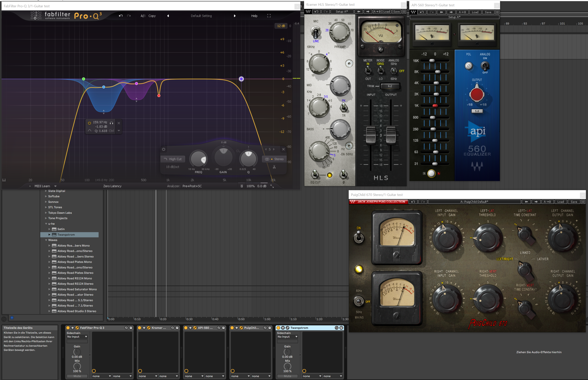Click the API-560 1K band red slider
This screenshot has width=588, height=380.
pyautogui.click(x=435, y=106)
